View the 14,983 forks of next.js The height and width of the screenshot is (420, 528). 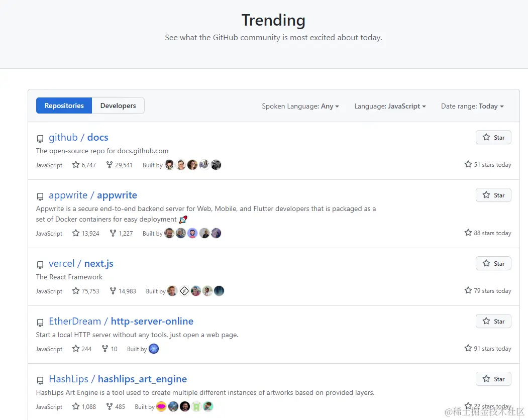pyautogui.click(x=123, y=291)
